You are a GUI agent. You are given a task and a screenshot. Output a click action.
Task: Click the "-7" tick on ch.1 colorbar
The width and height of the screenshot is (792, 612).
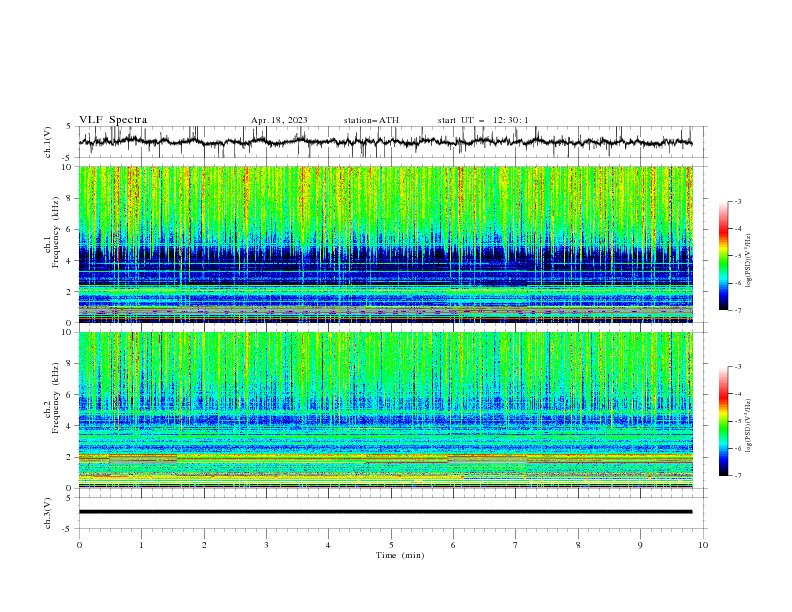tap(737, 310)
